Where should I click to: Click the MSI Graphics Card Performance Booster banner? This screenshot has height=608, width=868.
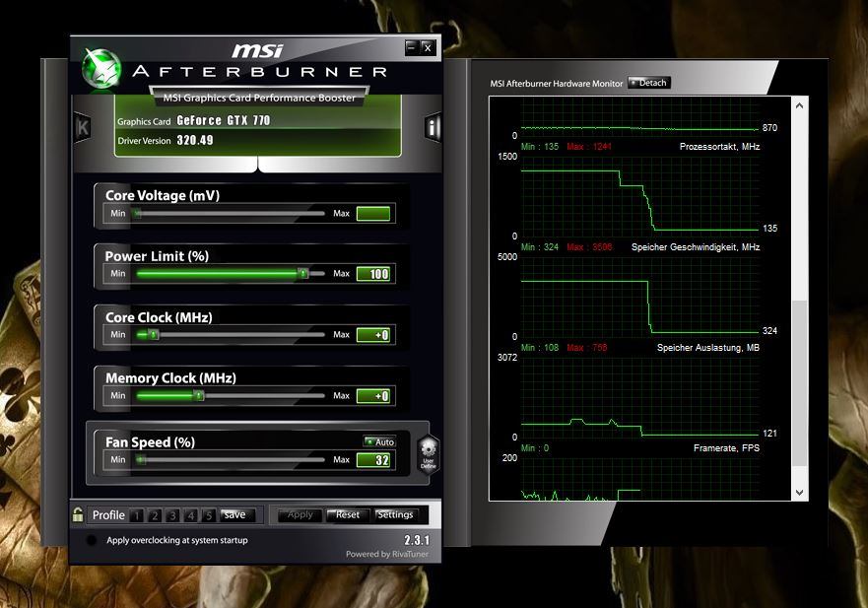[259, 98]
